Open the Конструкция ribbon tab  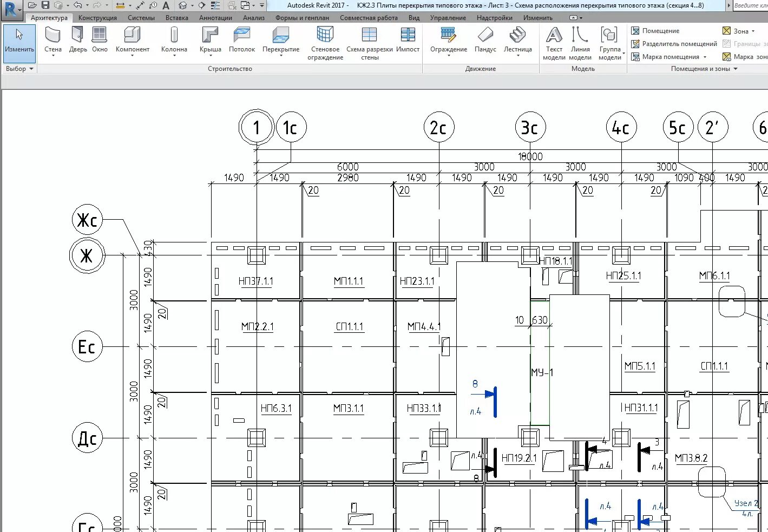point(97,18)
